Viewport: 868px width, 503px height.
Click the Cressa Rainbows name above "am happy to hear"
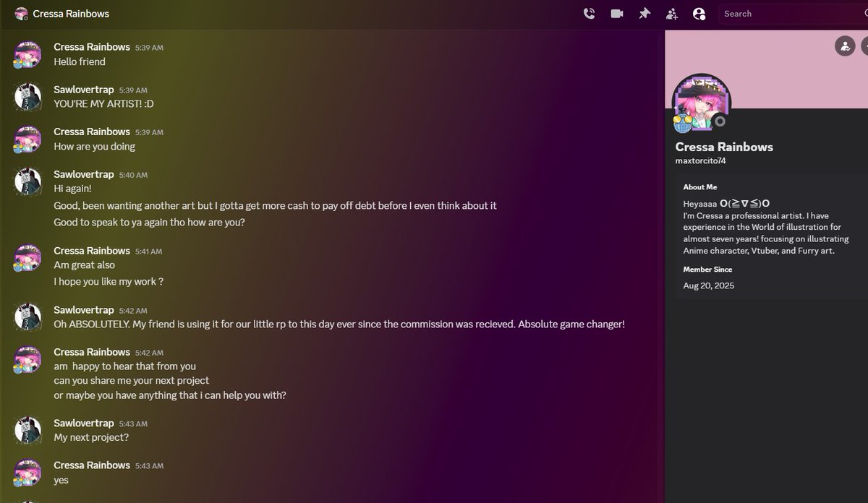pyautogui.click(x=92, y=352)
